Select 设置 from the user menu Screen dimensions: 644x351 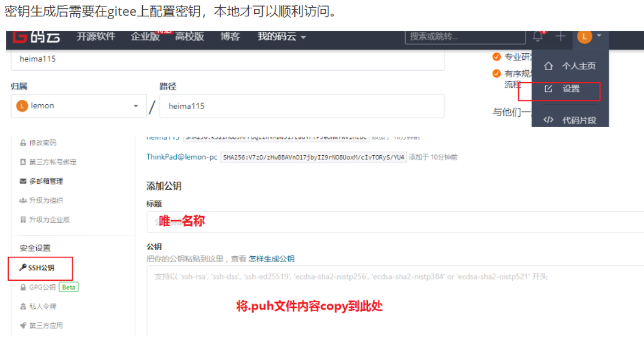[x=571, y=88]
